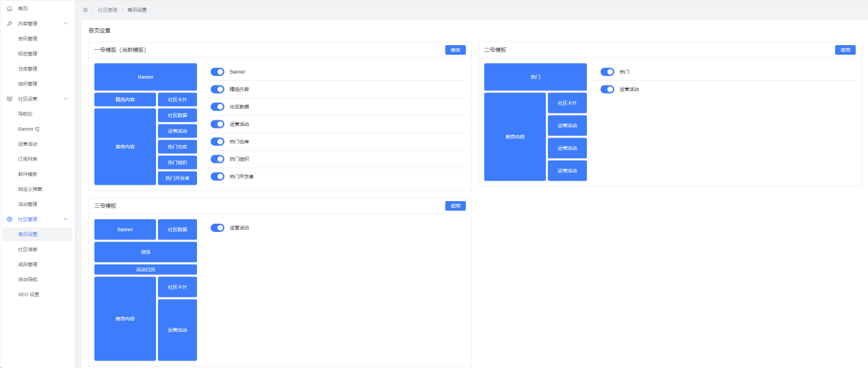Screen dimensions: 868x368
Task: Click the 内容管理 wrench icon
Action: pos(9,23)
